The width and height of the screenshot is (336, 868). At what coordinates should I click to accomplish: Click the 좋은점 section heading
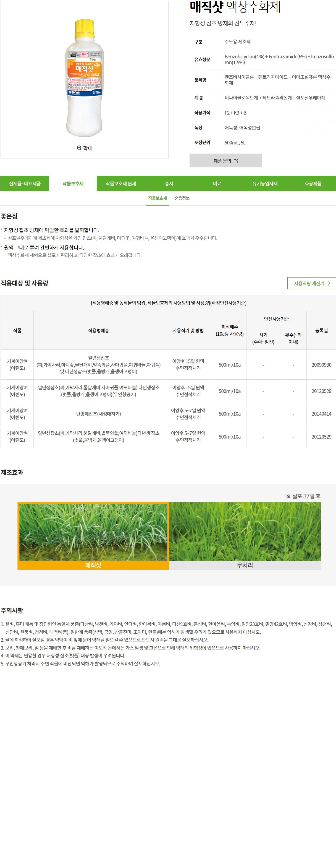click(x=9, y=216)
